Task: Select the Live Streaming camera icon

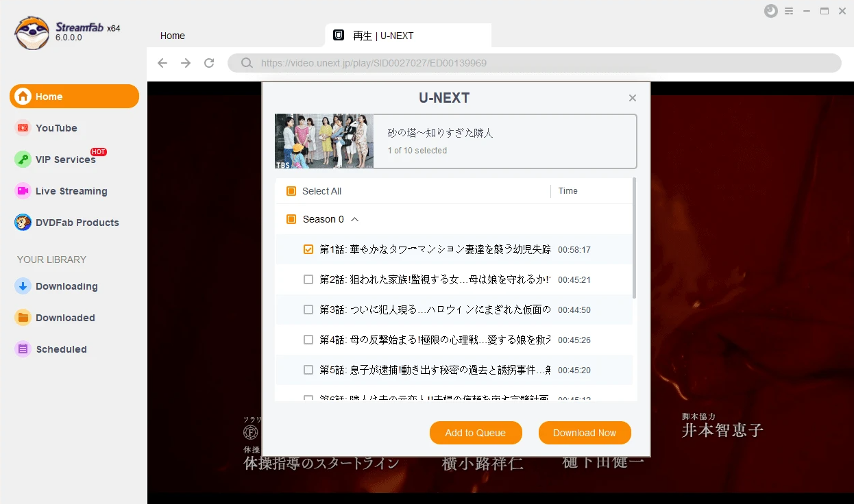Action: tap(23, 191)
